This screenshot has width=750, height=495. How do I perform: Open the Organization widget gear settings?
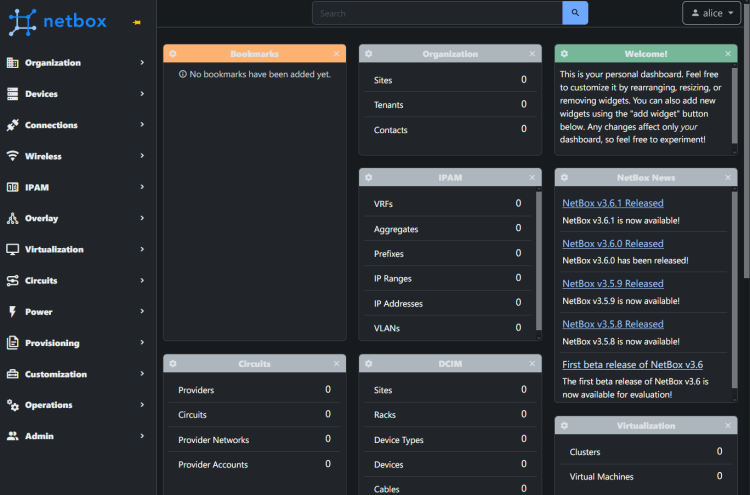(x=369, y=54)
